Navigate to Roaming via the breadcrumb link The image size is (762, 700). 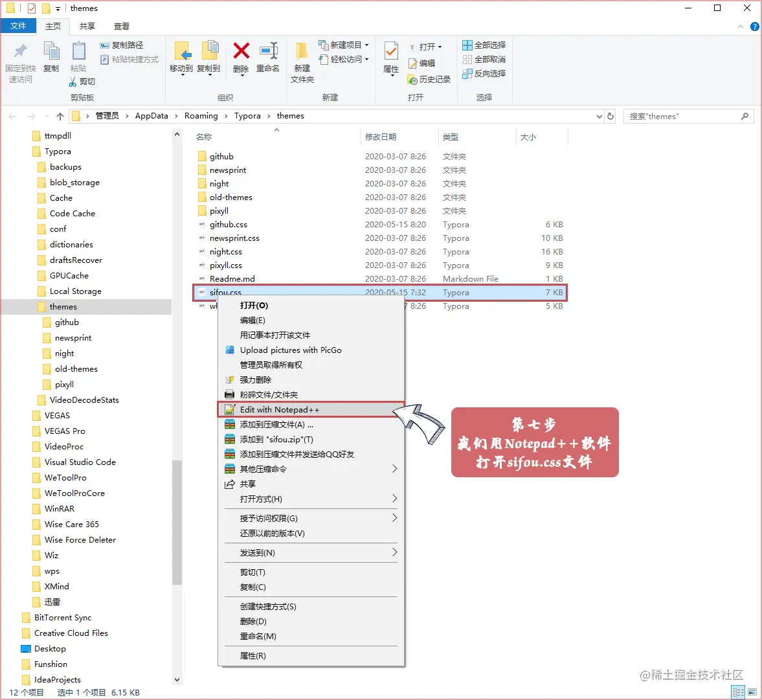(201, 116)
